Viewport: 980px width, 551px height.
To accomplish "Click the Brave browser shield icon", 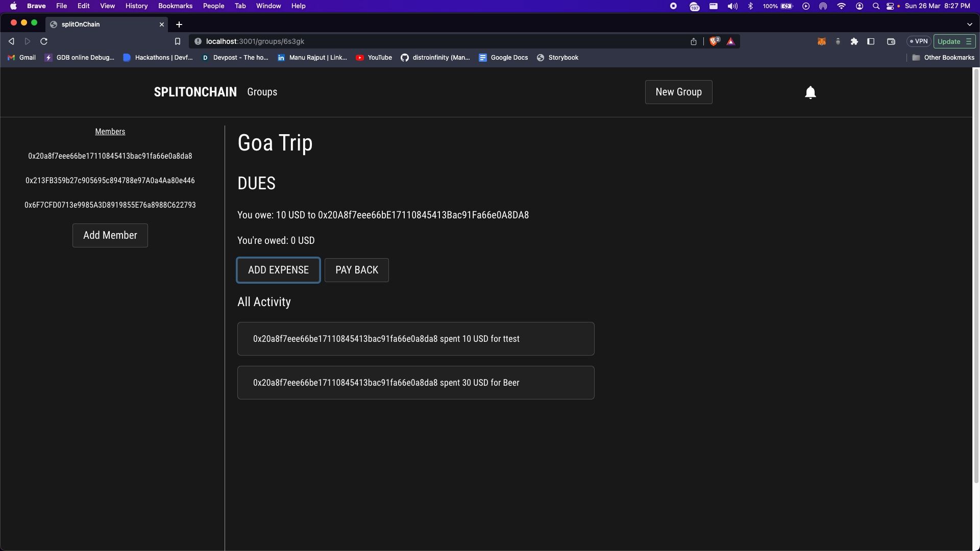I will point(714,41).
